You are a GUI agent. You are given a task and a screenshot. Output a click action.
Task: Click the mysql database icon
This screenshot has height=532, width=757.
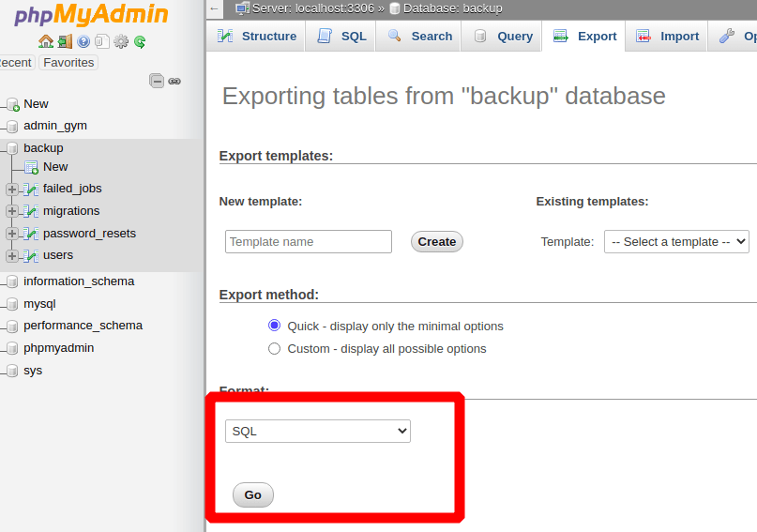click(x=12, y=305)
